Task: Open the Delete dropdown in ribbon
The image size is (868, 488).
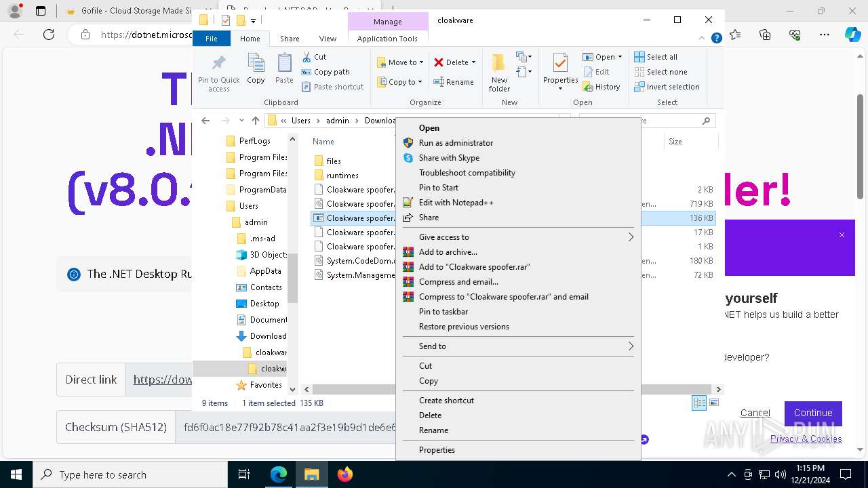Action: pos(455,62)
